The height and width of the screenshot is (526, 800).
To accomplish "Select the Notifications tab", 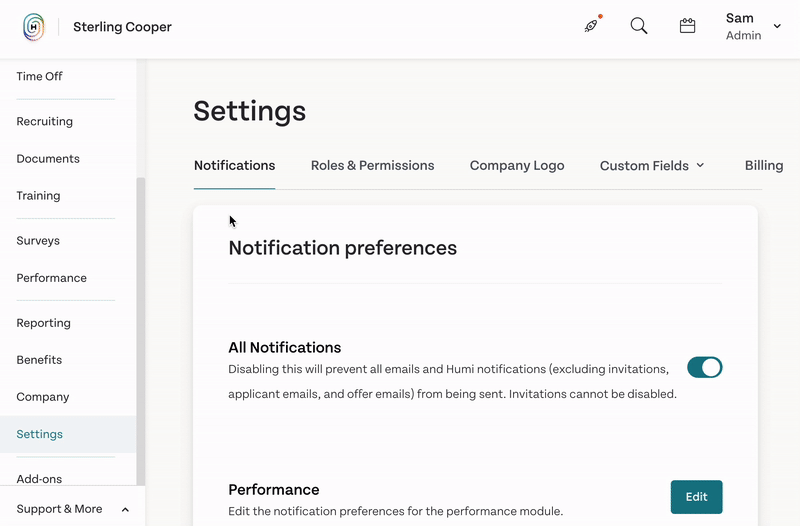I will (234, 166).
